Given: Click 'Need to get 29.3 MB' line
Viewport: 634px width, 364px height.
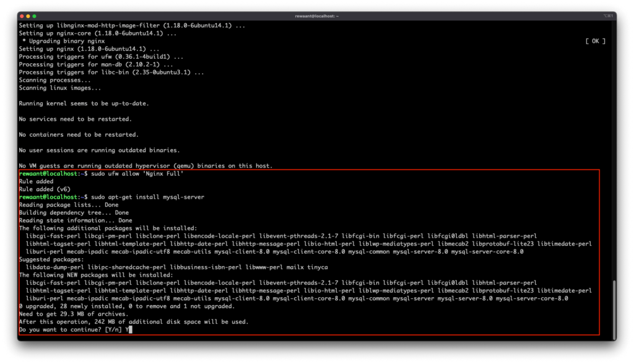Looking at the screenshot, I should click(74, 314).
